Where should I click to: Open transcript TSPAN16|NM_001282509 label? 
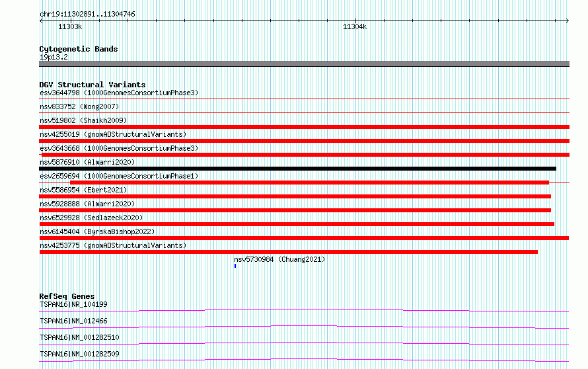coord(79,354)
